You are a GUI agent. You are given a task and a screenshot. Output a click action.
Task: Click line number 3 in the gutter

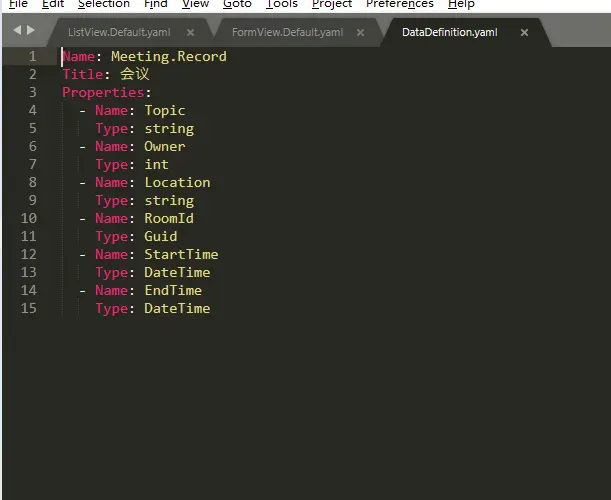click(33, 92)
